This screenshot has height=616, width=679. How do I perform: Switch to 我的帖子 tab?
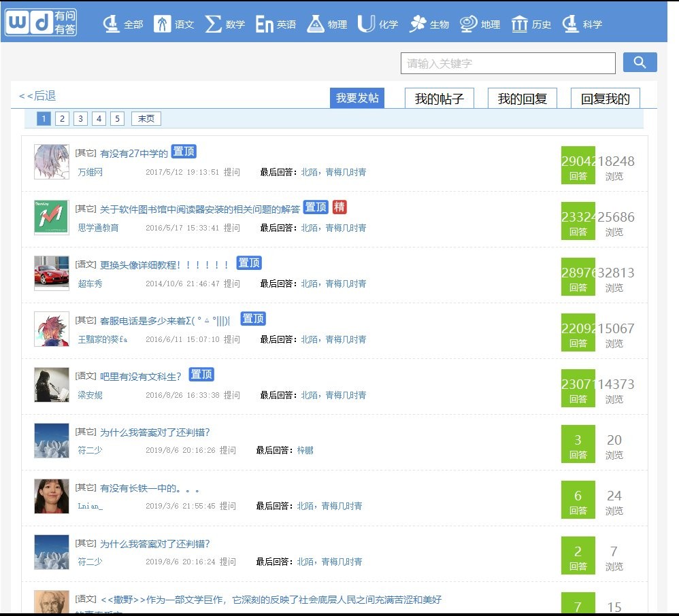[x=439, y=99]
